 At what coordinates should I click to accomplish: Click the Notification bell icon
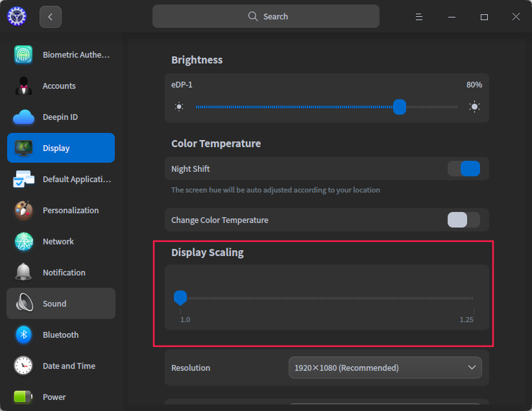pos(24,272)
